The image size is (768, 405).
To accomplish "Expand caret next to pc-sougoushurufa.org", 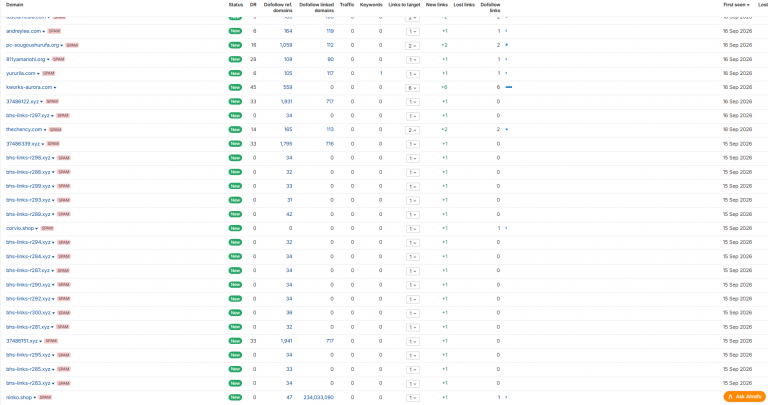I will (x=62, y=46).
